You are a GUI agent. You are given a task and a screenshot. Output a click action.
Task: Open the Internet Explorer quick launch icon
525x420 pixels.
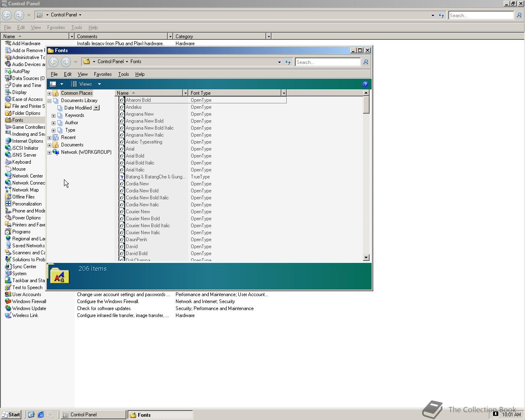coord(41,415)
